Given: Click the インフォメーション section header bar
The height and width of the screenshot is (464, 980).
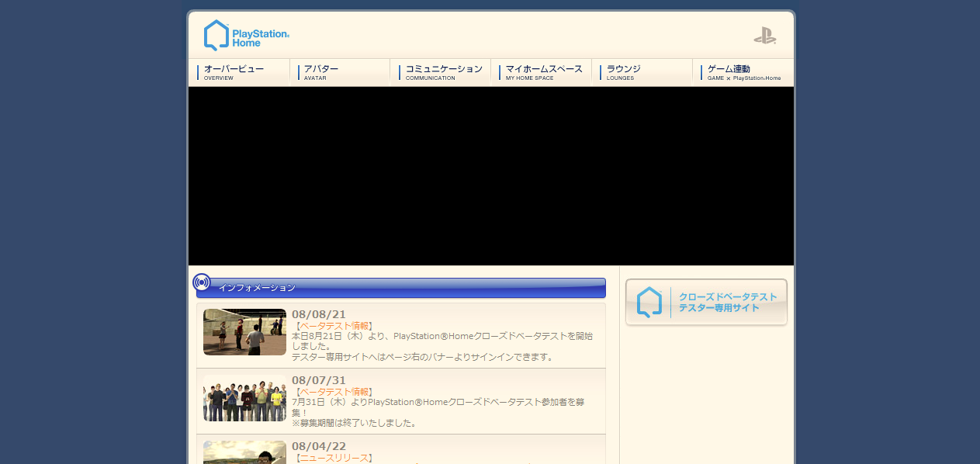Looking at the screenshot, I should 401,288.
